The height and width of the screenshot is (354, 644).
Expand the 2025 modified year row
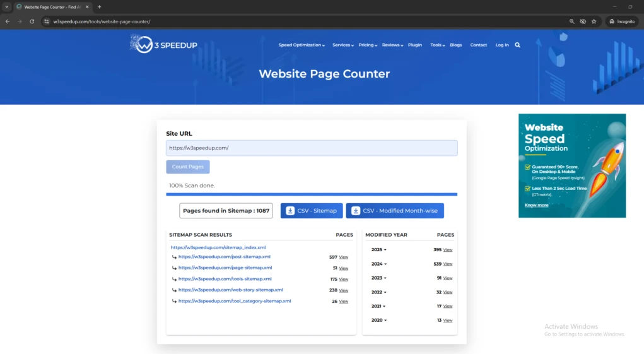click(378, 250)
